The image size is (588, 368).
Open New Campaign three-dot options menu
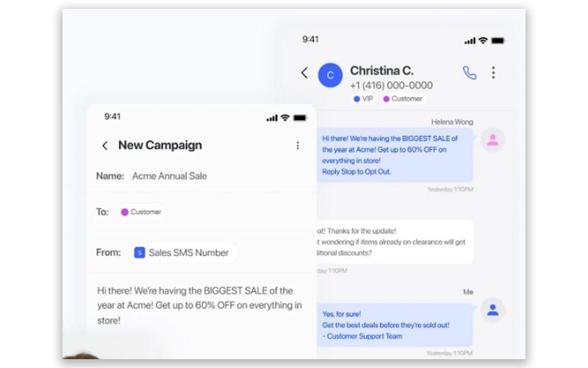298,145
